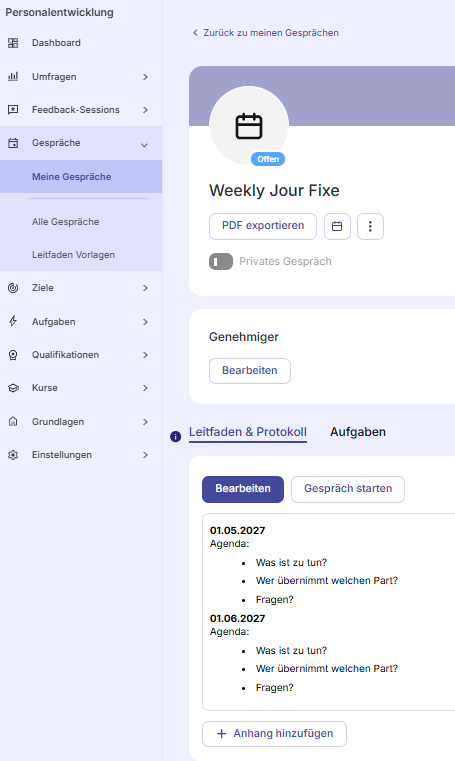Viewport: 455px width, 761px height.
Task: Click the Offen status badge
Action: pyautogui.click(x=268, y=159)
